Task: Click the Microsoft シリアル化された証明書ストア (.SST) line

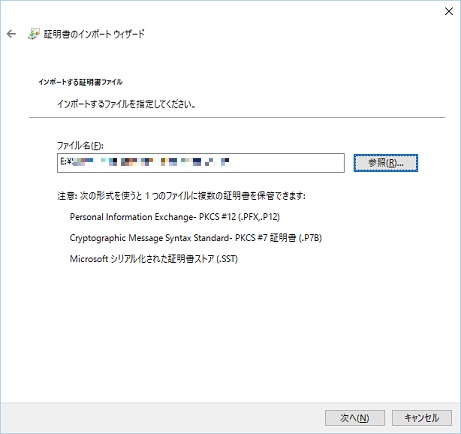Action: (154, 259)
